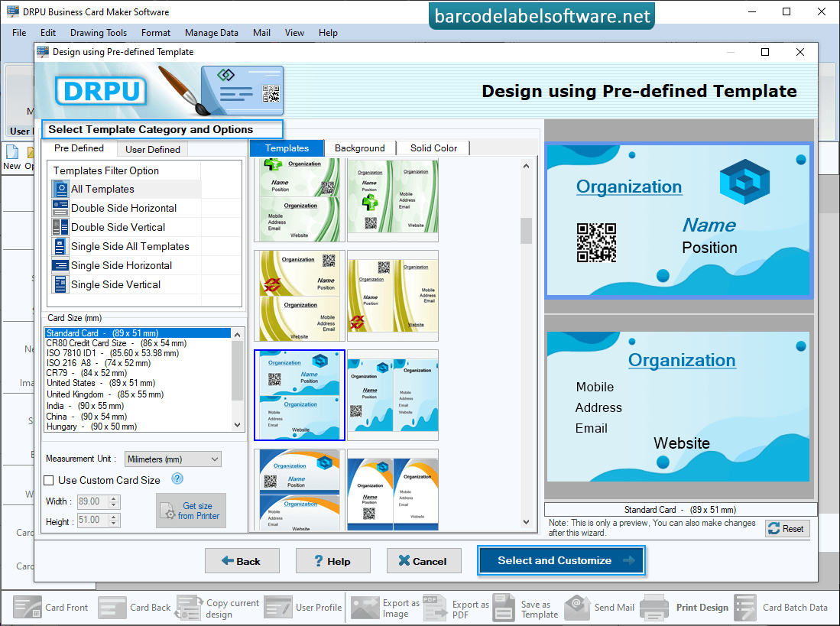This screenshot has height=626, width=840.
Task: Enable Use Custom Card Size checkbox
Action: pyautogui.click(x=49, y=480)
